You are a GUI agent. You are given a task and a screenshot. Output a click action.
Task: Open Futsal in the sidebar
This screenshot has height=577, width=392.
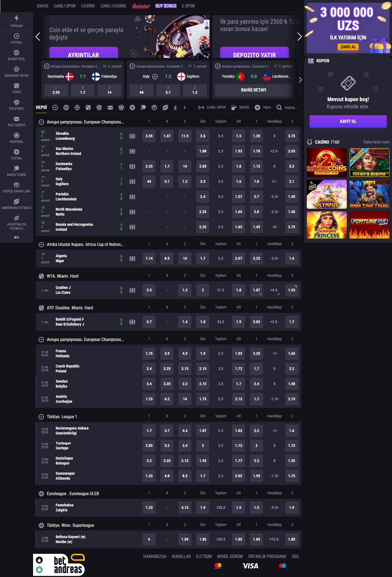click(x=17, y=154)
